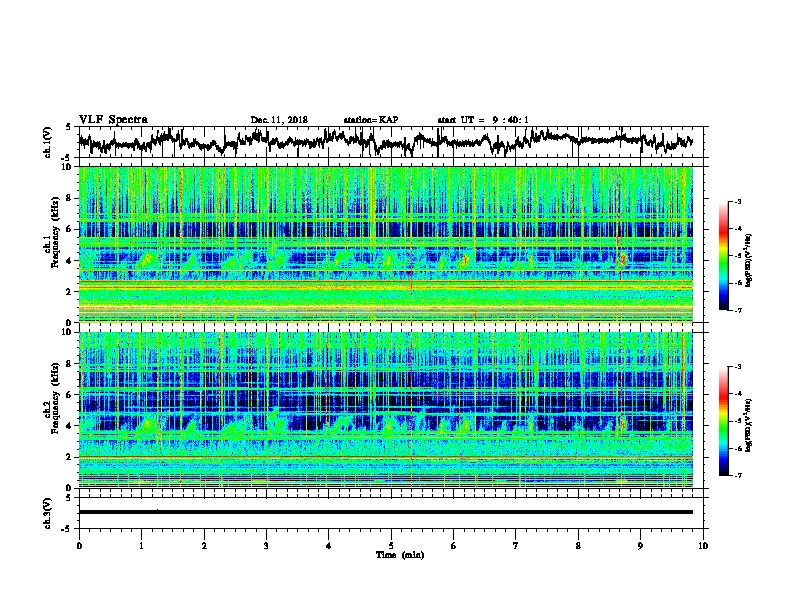Click the "VLF Spectra" plot title
Viewport: 792px width, 612px height.
point(113,120)
